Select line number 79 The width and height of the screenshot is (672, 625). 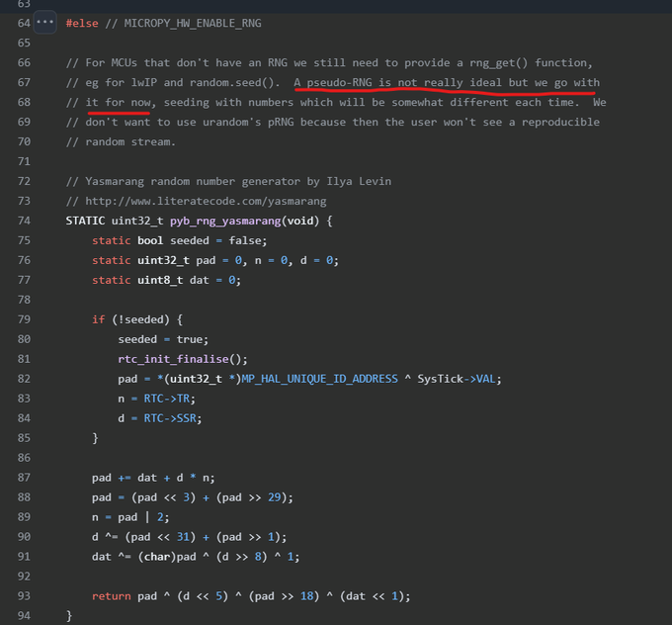click(x=24, y=319)
